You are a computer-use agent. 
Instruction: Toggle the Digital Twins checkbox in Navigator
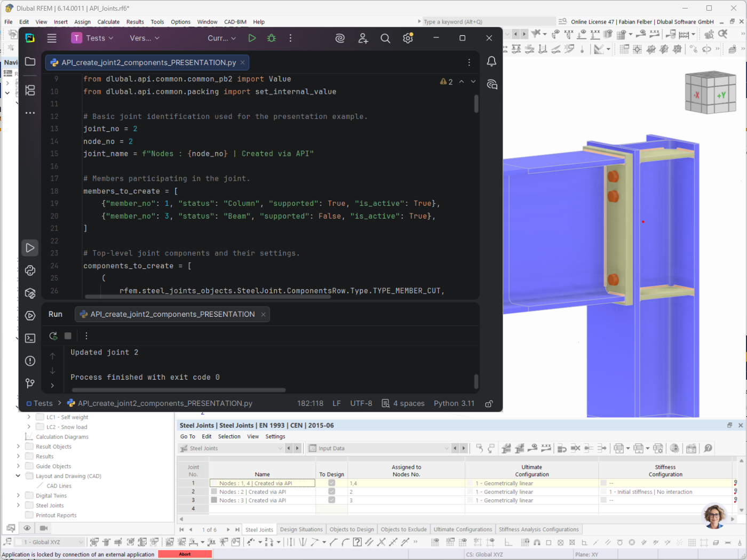pos(29,495)
